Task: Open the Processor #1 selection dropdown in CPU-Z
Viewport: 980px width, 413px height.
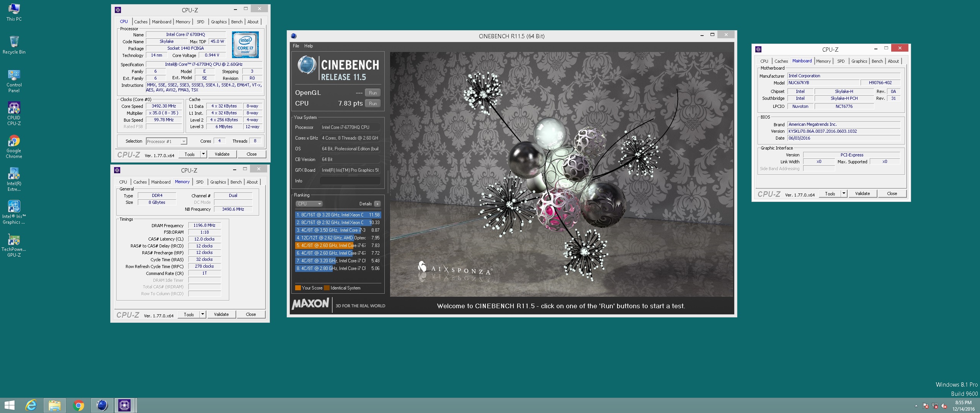Action: [x=167, y=141]
